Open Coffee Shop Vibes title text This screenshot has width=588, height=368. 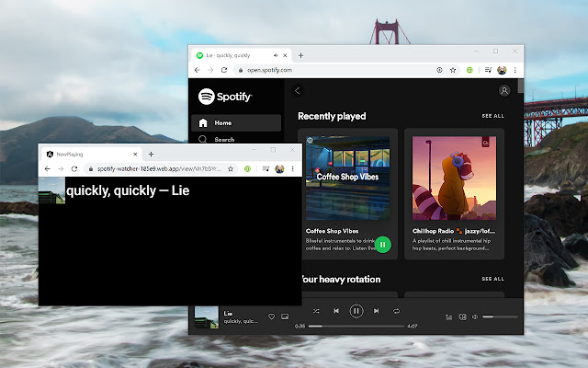pos(333,231)
